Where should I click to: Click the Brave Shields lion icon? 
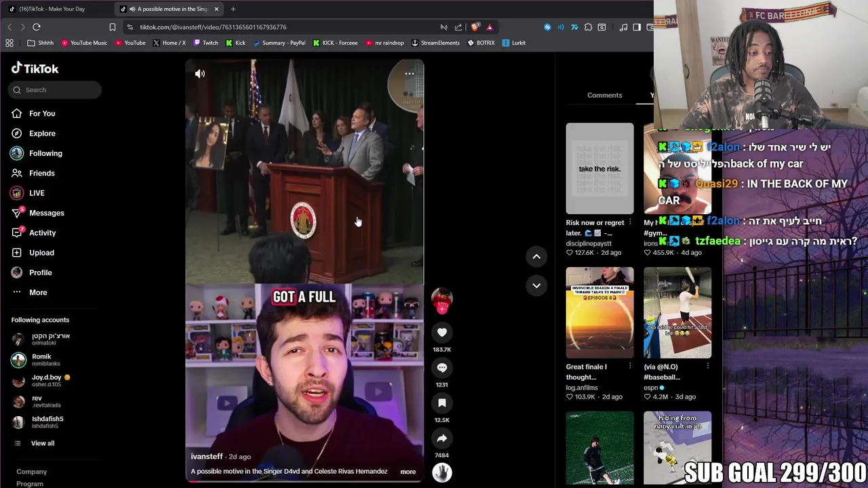coord(475,27)
